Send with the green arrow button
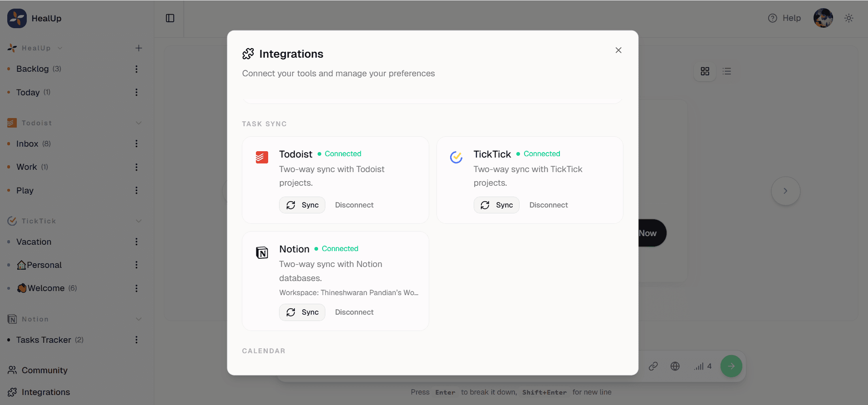The height and width of the screenshot is (405, 868). click(731, 366)
